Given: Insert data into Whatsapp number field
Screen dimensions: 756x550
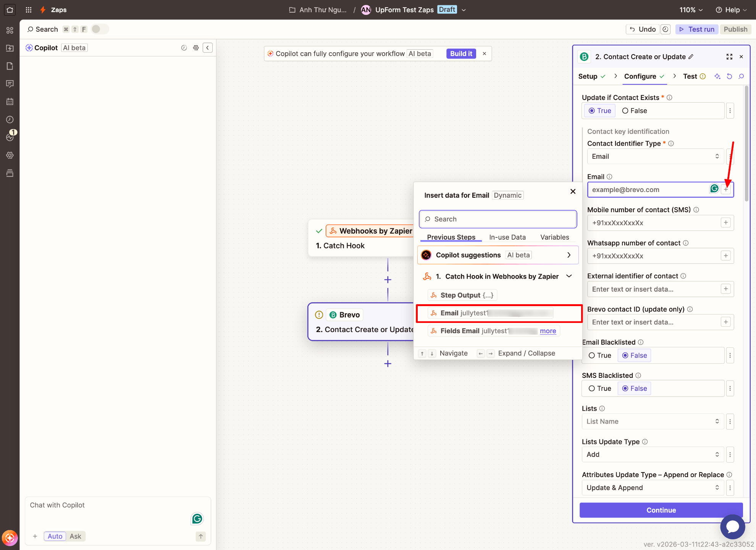Looking at the screenshot, I should click(726, 256).
